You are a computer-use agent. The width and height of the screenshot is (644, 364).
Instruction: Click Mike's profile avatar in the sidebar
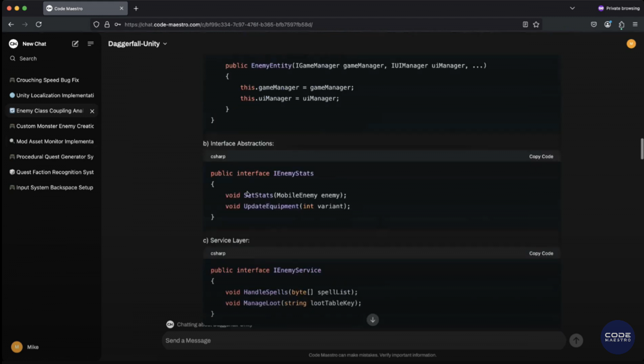(17, 347)
